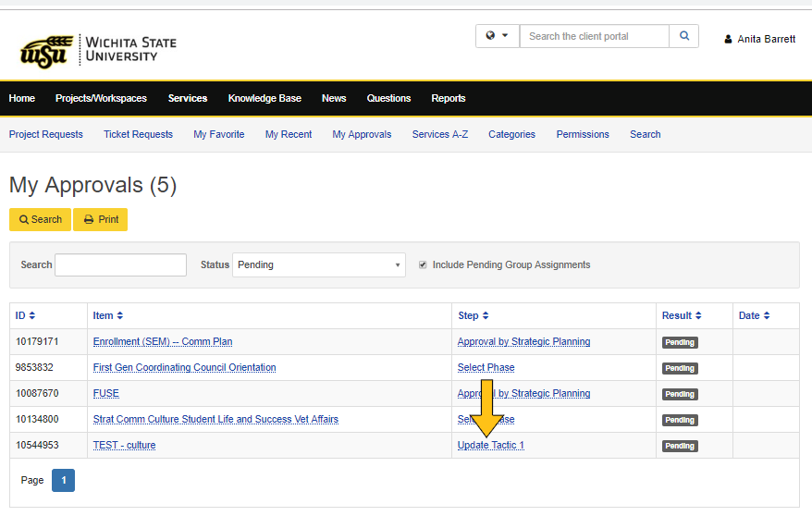
Task: Open the Questions menu
Action: pos(389,98)
